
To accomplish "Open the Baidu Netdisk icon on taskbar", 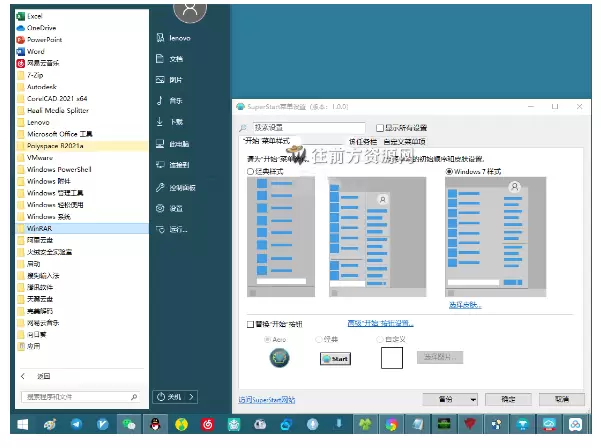I will 575,424.
